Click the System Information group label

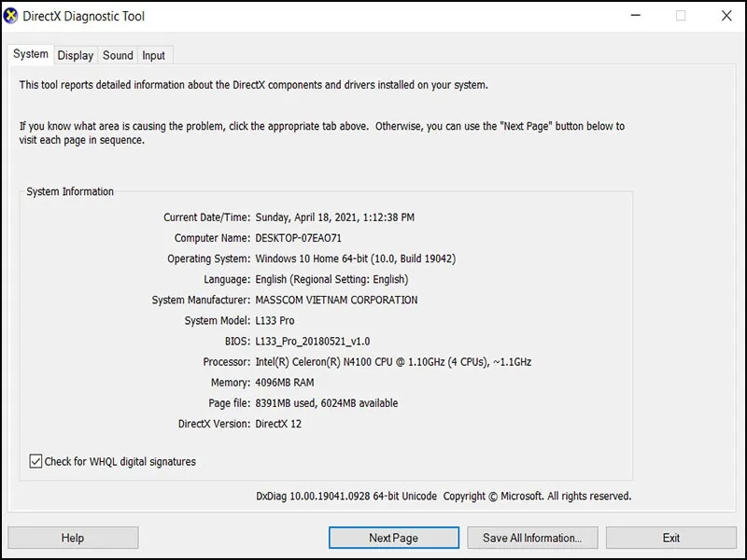coord(70,191)
